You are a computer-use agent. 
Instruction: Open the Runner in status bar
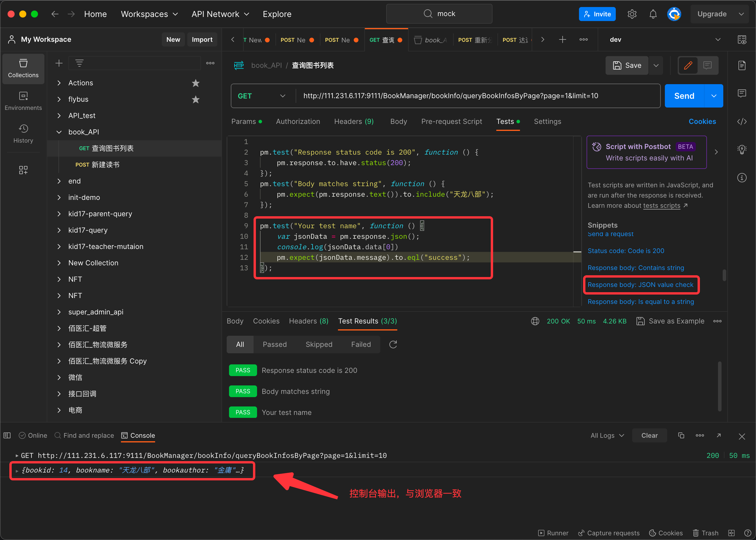553,533
